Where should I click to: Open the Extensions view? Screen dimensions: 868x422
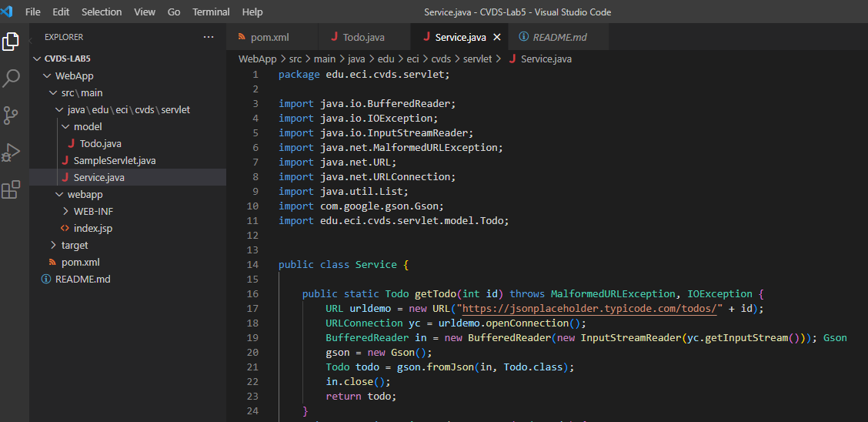[11, 189]
